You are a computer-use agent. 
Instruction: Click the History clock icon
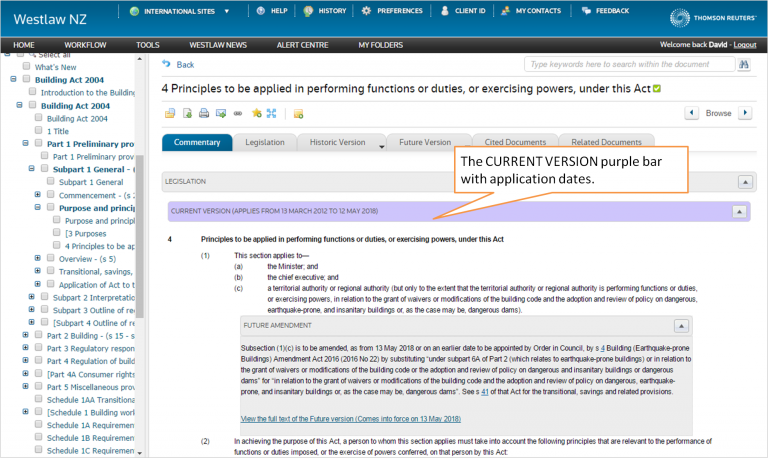click(308, 11)
